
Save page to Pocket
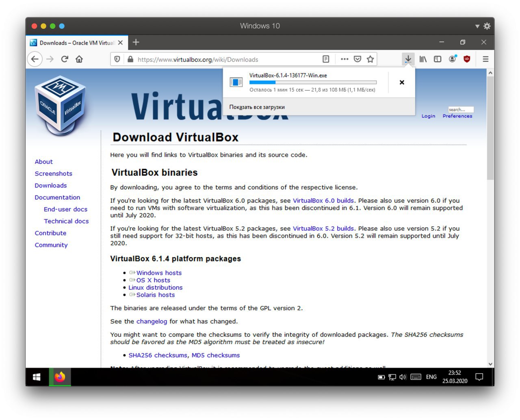[x=357, y=59]
